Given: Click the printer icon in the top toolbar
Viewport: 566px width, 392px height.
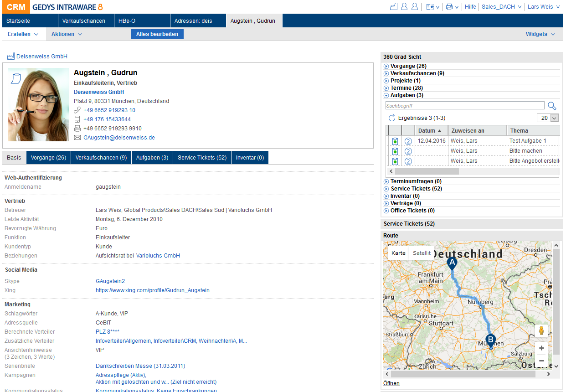Looking at the screenshot, I should coord(449,7).
